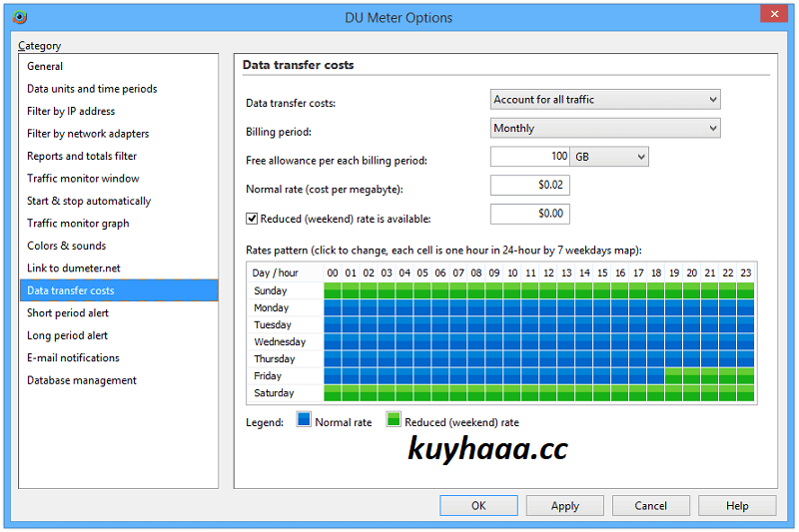799x532 pixels.
Task: Toggle Sunday hour 00 rate cell
Action: pos(333,290)
